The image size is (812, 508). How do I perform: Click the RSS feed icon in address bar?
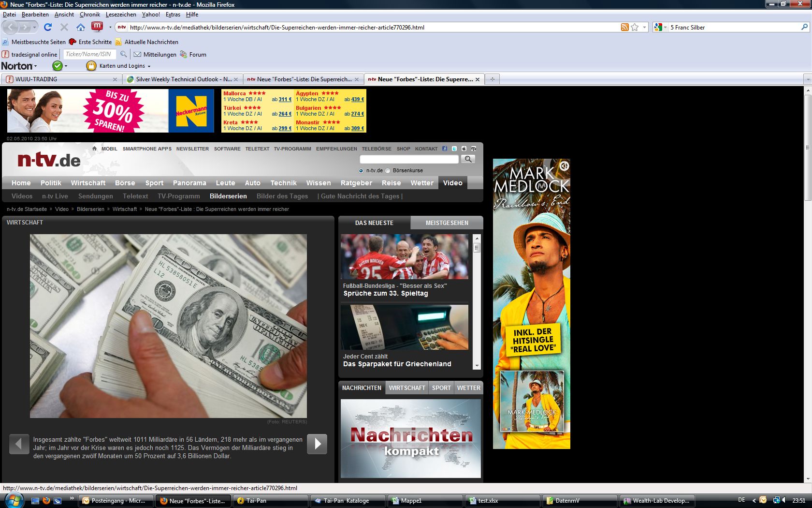coord(625,28)
